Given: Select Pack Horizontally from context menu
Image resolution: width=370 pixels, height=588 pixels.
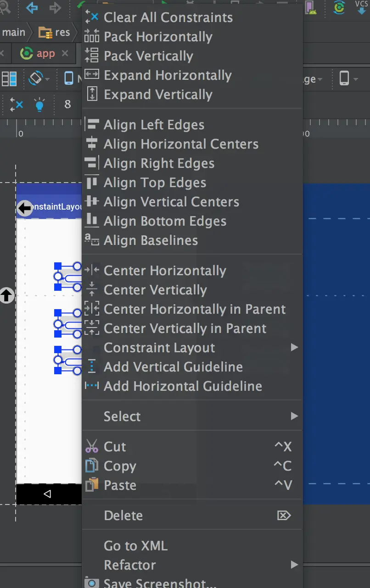Looking at the screenshot, I should [x=158, y=37].
